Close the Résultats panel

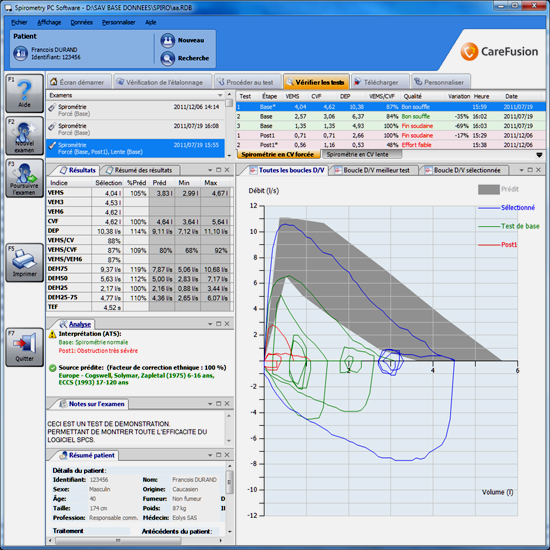click(227, 170)
